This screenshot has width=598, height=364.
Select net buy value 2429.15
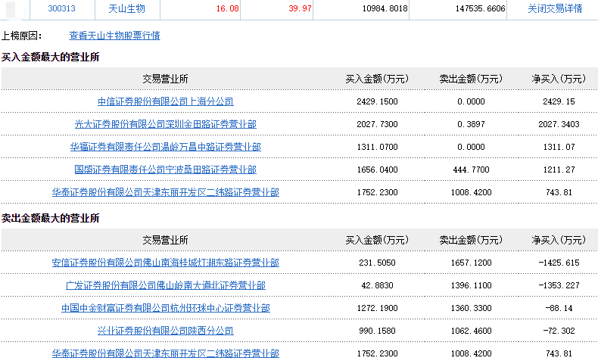(x=559, y=101)
